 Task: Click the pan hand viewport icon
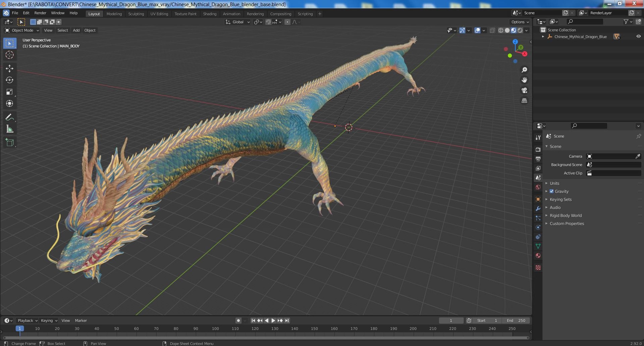coord(524,80)
